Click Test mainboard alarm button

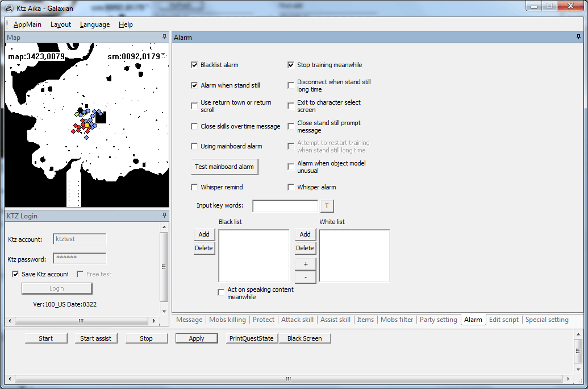(x=224, y=167)
